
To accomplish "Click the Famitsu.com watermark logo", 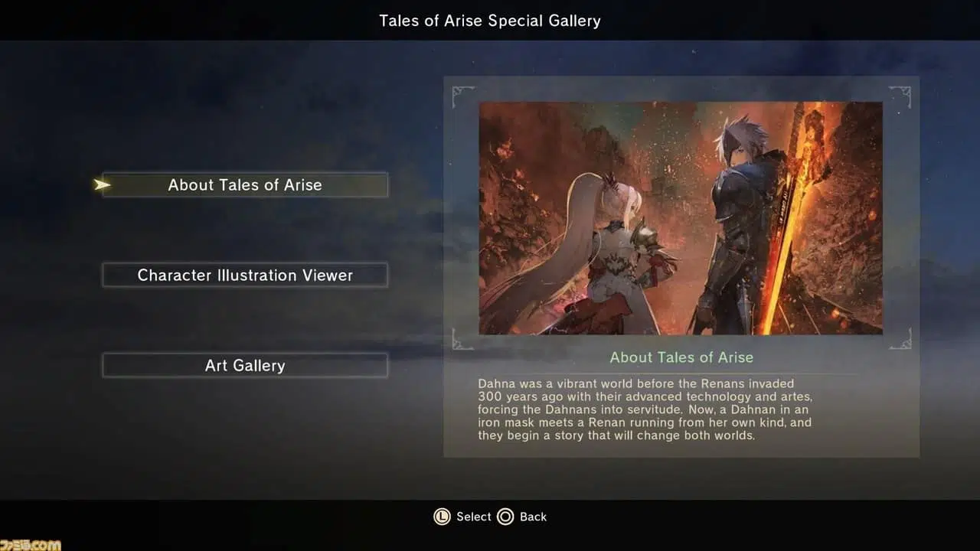I will coord(31,544).
